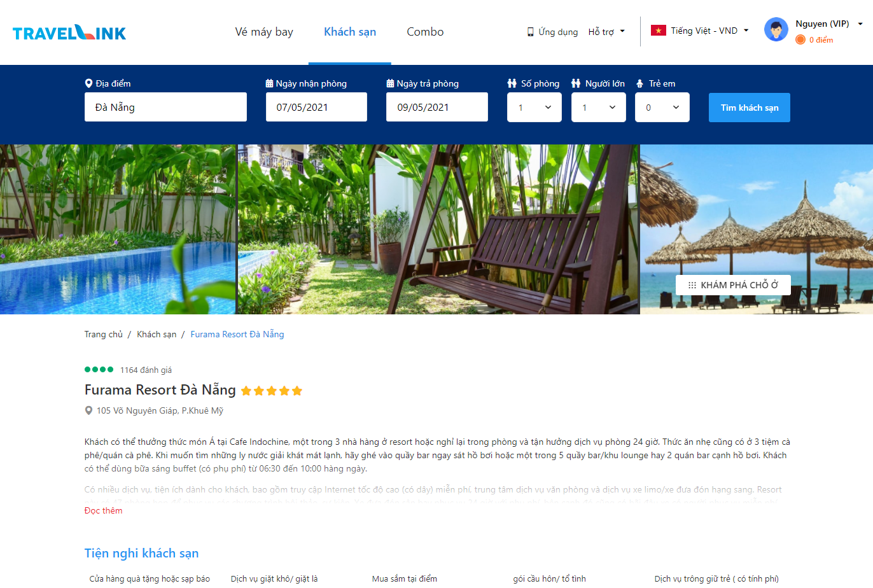Viewport: 873px width, 588px height.
Task: Click the Tìm khách sạn search button
Action: [750, 108]
